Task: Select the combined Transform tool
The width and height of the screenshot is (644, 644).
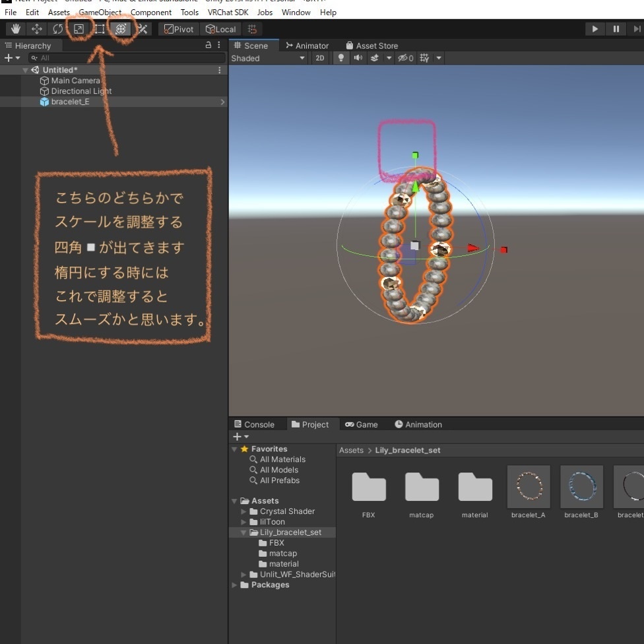Action: point(121,29)
